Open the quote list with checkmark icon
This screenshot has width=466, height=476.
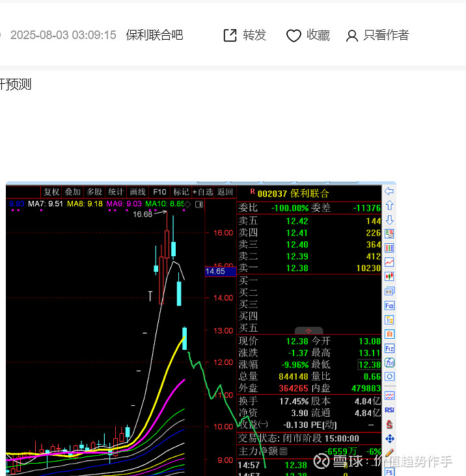[x=389, y=233]
